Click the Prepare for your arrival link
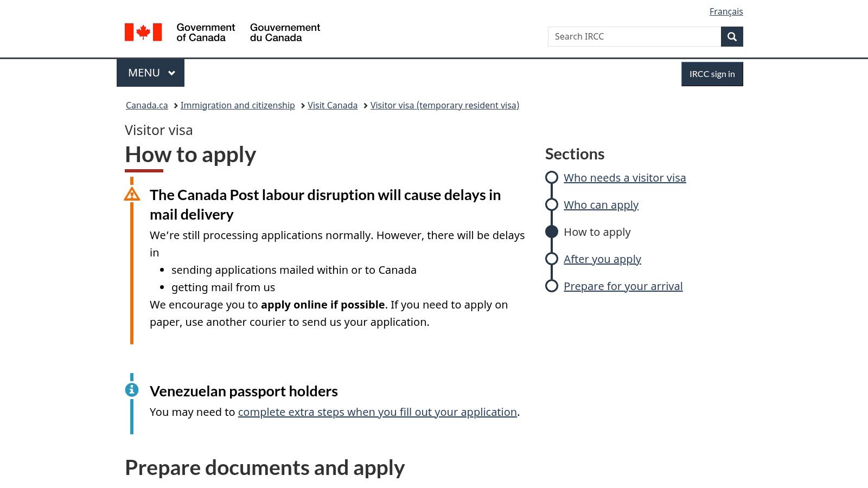 point(623,286)
